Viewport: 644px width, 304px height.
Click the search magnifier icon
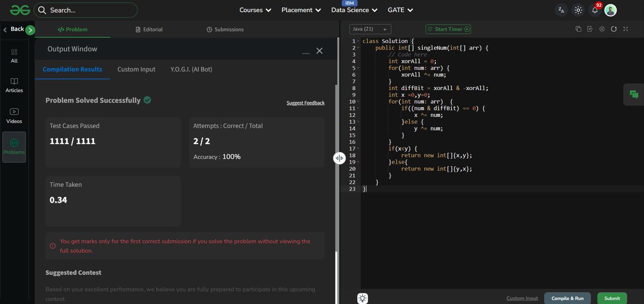click(42, 10)
